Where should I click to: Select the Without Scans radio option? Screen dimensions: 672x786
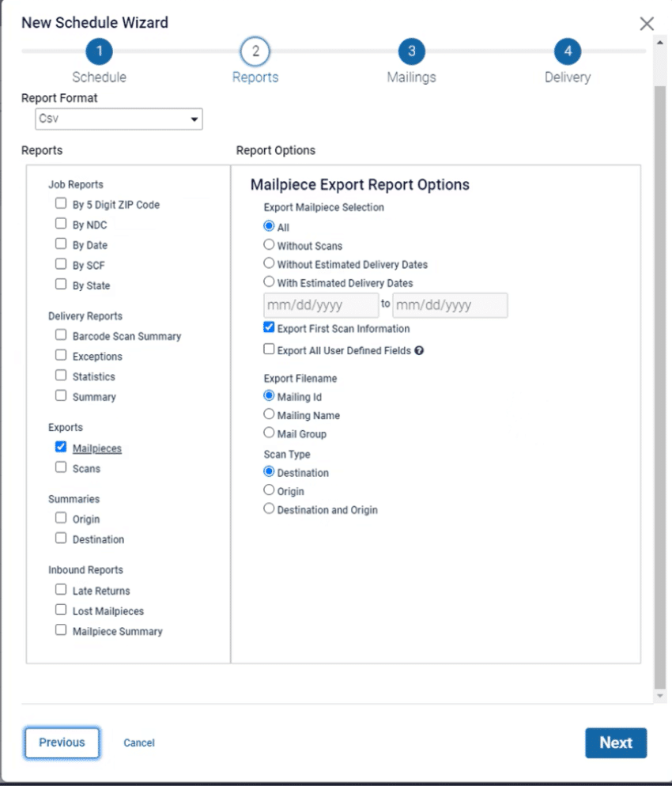(x=270, y=245)
